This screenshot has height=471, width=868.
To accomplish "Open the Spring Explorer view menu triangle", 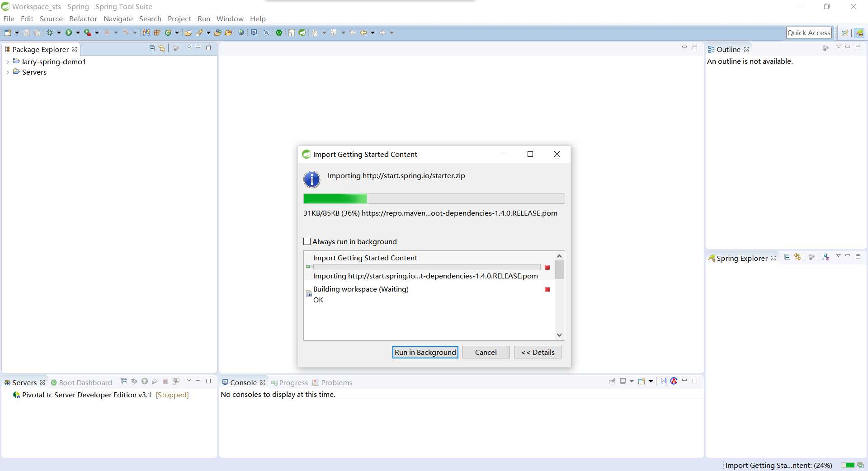I will [838, 256].
